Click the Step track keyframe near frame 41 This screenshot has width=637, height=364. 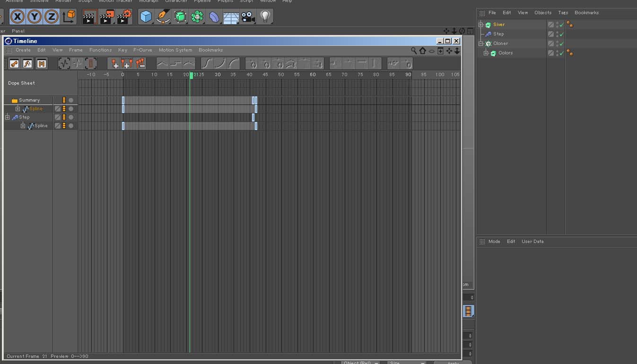[253, 117]
